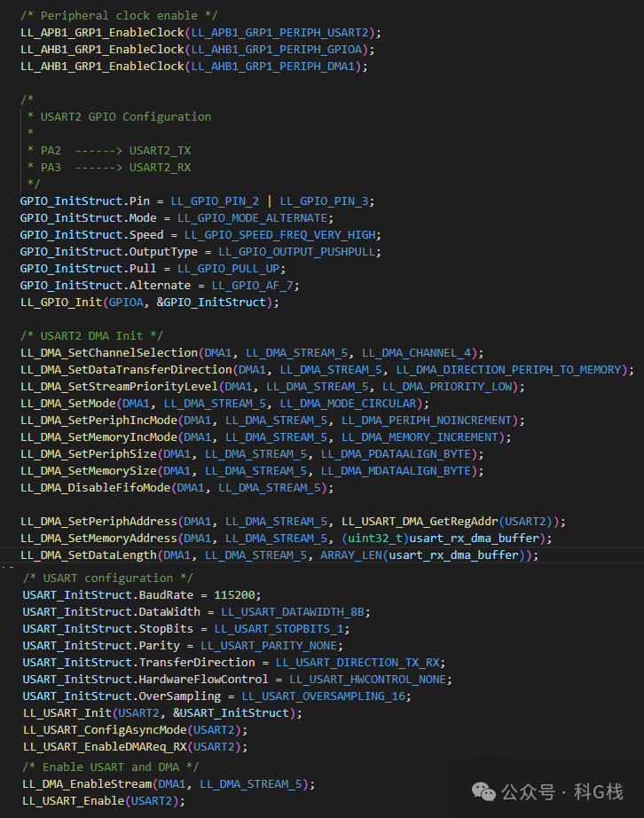This screenshot has width=644, height=818.
Task: Click the LL_DMA_DIRECTION_PERIPH_TO_MEMORY constant
Action: point(509,370)
